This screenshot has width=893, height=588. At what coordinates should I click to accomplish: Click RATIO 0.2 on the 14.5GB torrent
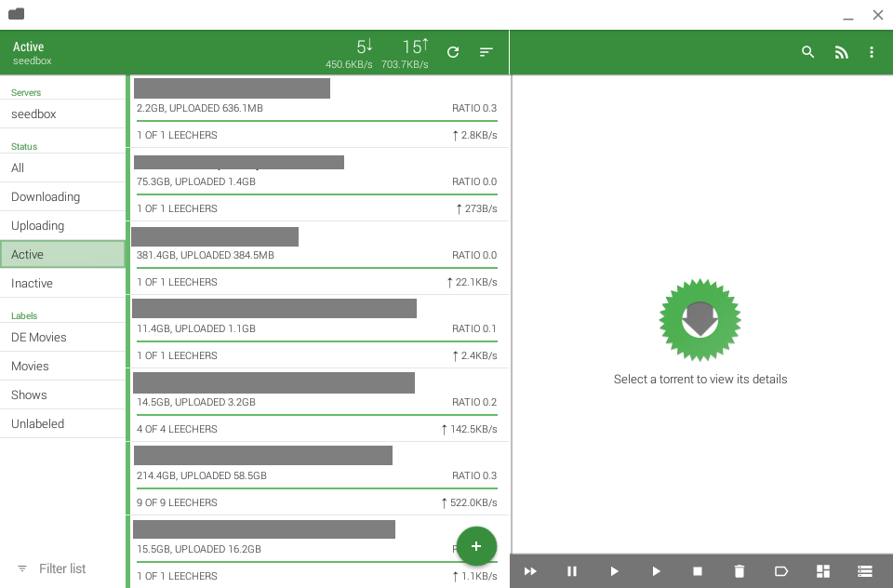point(474,402)
